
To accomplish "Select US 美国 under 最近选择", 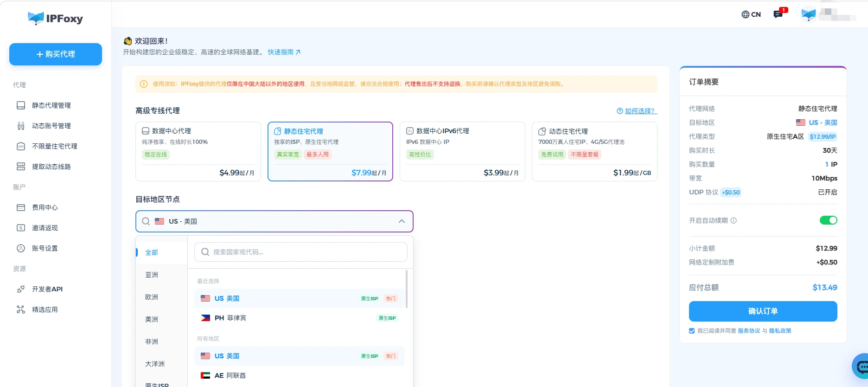I will coord(299,298).
